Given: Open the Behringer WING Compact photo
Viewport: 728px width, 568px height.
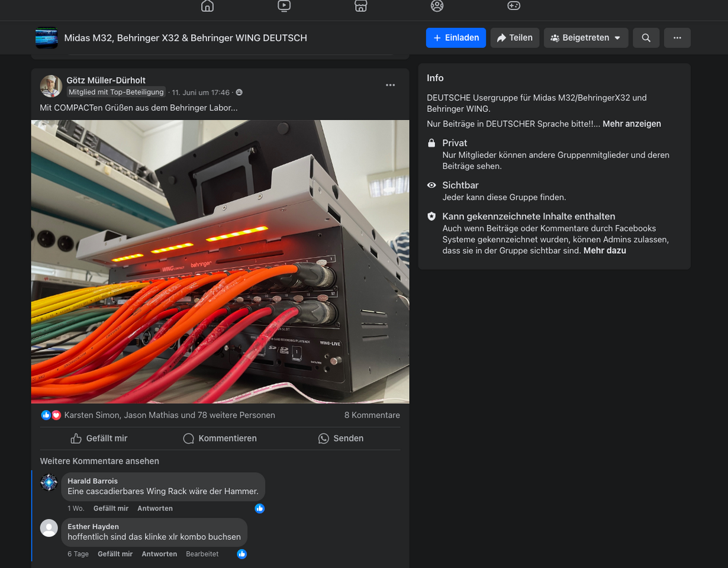Looking at the screenshot, I should tap(220, 262).
